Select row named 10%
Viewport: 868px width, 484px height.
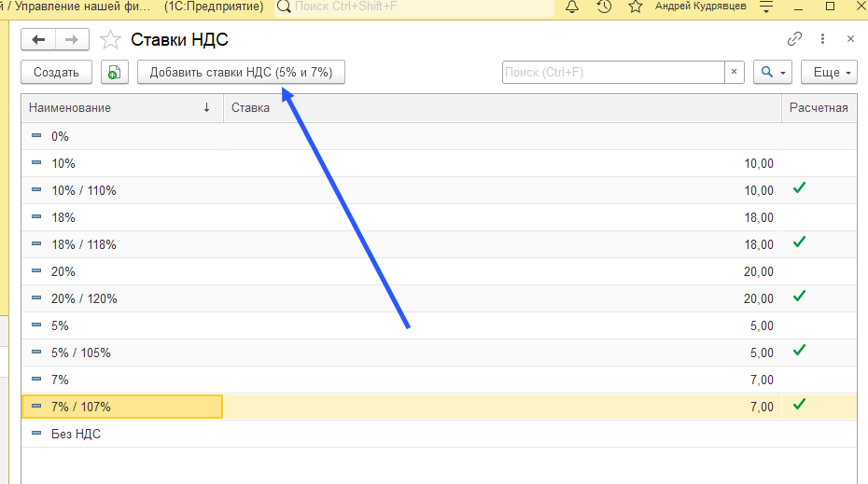439,164
